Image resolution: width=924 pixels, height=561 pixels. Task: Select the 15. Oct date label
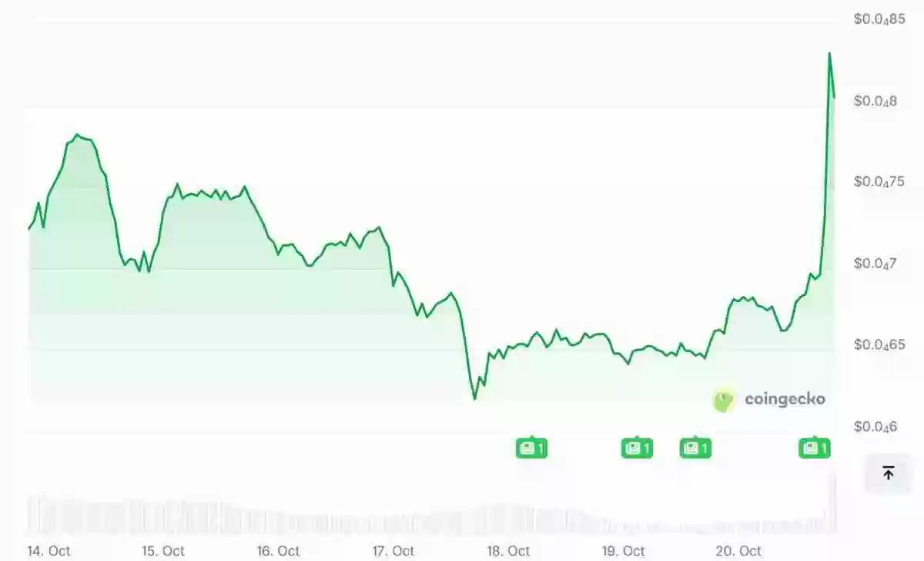point(163,551)
